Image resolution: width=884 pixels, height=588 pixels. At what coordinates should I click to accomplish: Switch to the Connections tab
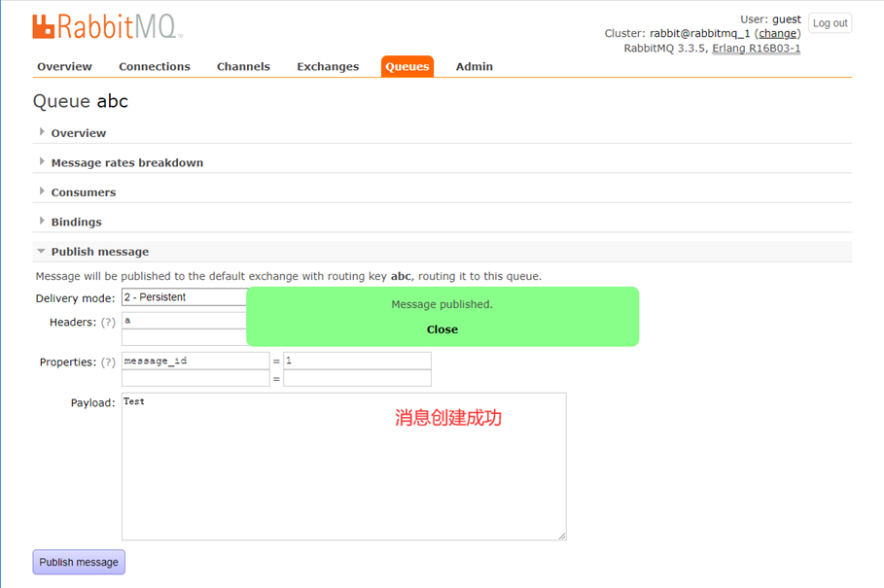(x=155, y=66)
